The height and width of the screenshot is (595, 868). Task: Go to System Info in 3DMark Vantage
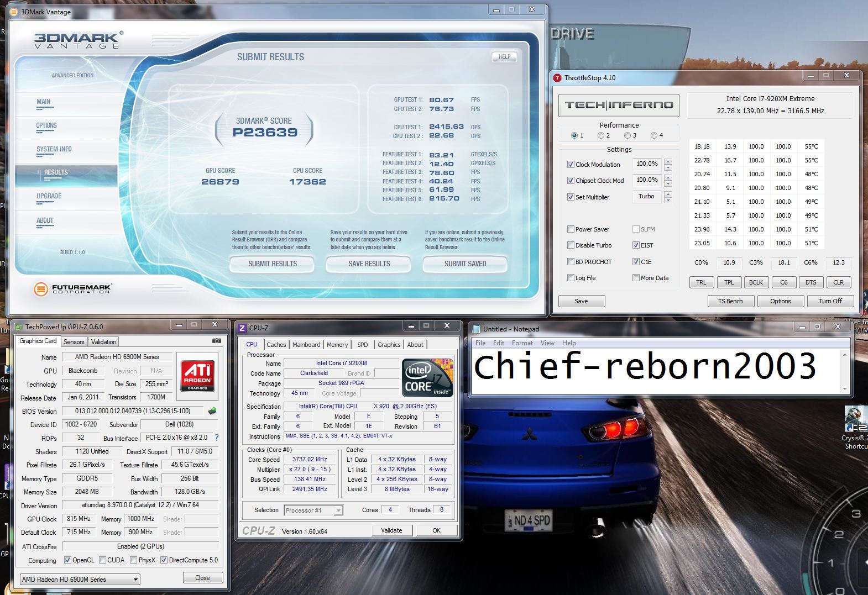[54, 149]
